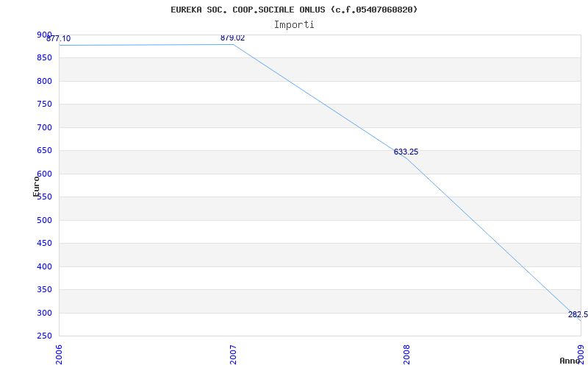Click the 450 y-axis label
This screenshot has height=368, width=588.
point(44,244)
